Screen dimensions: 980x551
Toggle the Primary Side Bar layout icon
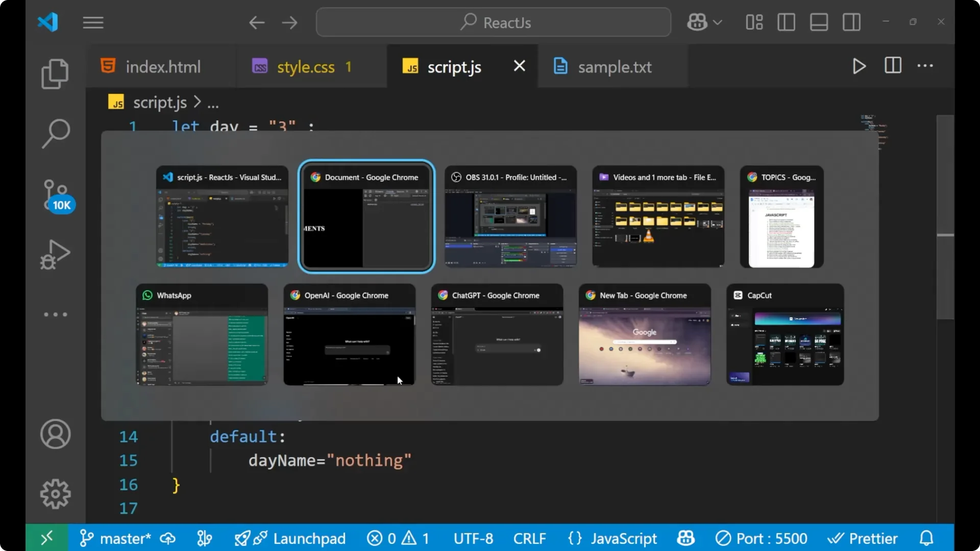[x=786, y=22]
